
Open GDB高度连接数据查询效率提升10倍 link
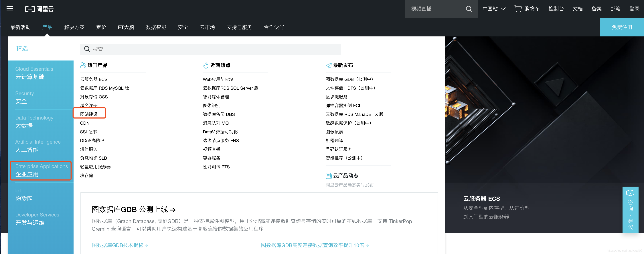click(x=315, y=245)
